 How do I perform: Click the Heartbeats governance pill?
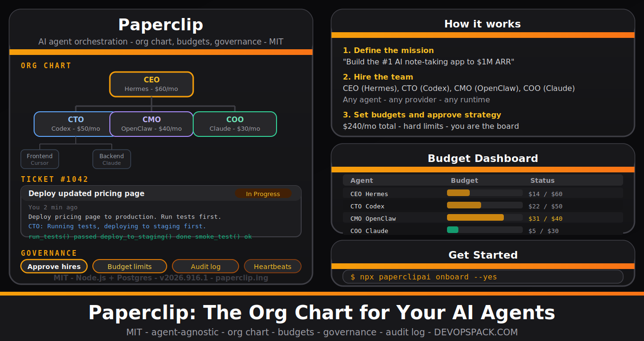273,267
